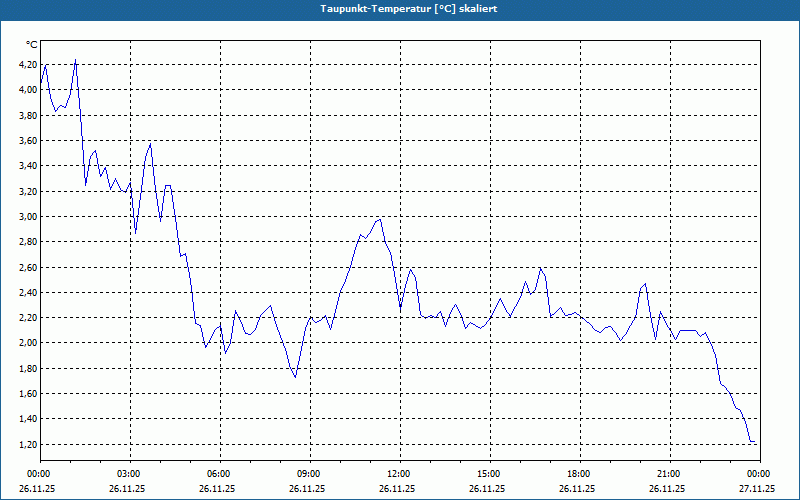Click the 00:00 time label above 26.11.25
Image resolution: width=800 pixels, height=500 pixels.
37,474
